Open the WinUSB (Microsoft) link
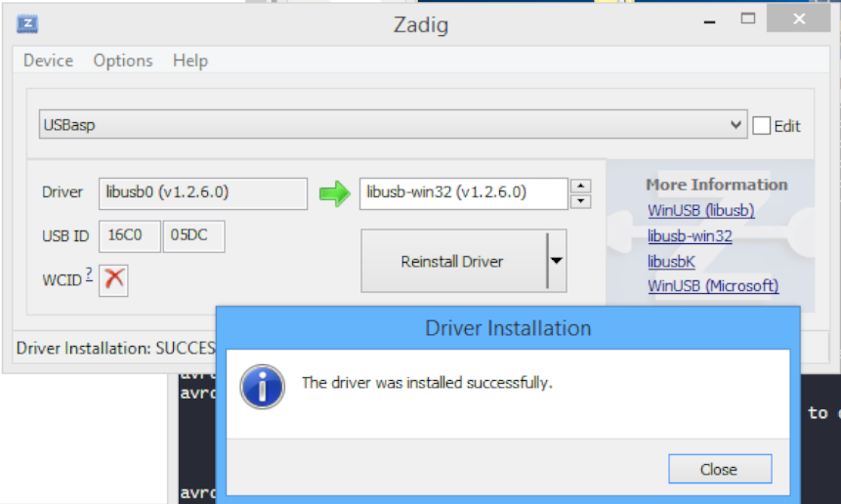Image resolution: width=841 pixels, height=504 pixels. click(713, 286)
